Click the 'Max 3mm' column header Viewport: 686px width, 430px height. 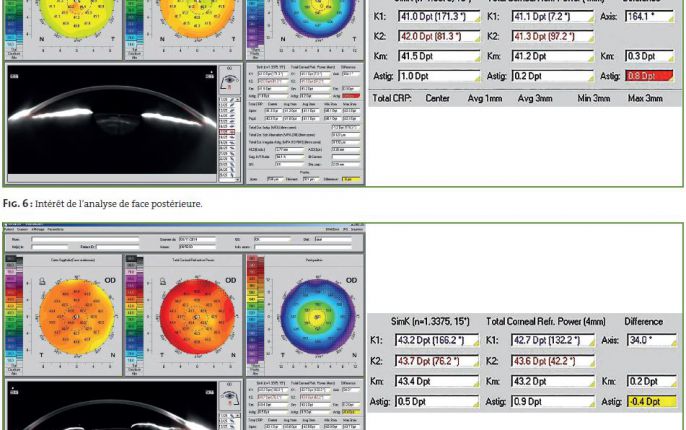pos(645,98)
